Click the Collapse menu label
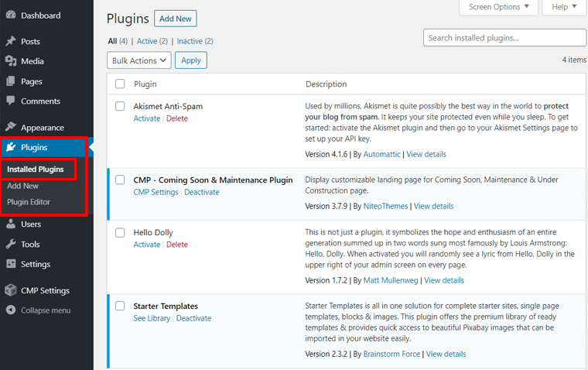This screenshot has width=588, height=370. point(46,310)
